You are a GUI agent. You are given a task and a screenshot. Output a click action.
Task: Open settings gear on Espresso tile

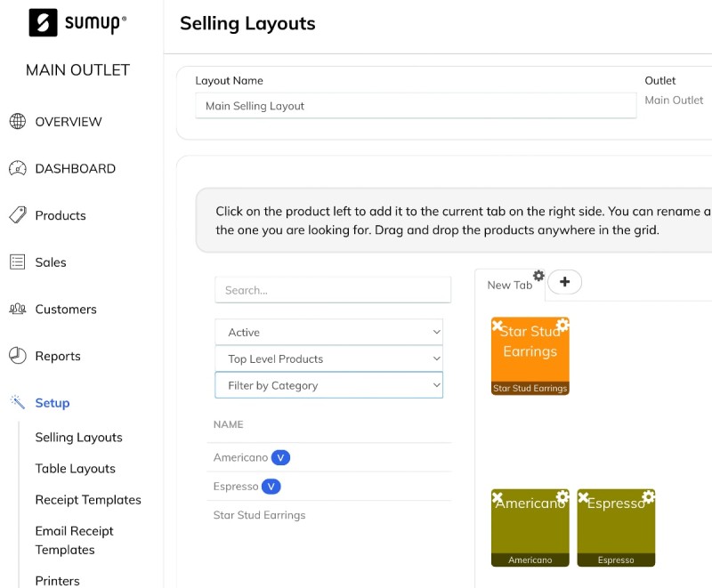[x=648, y=496]
